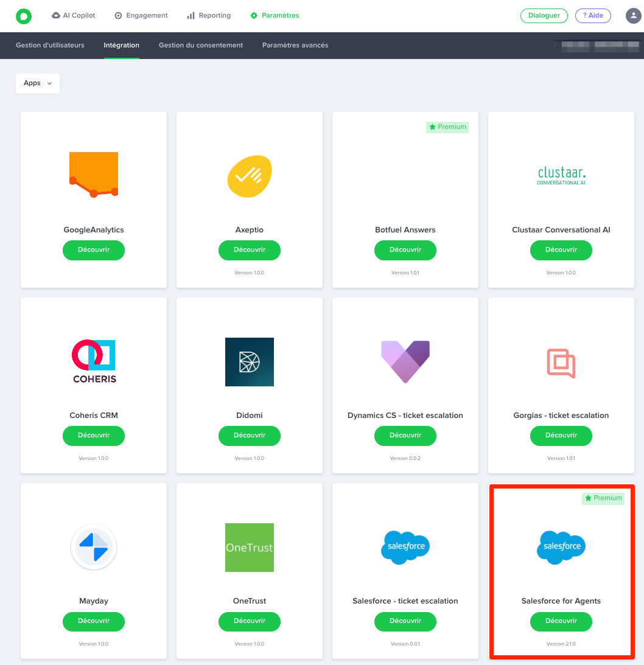Click the Coheris CRM logo
The image size is (644, 665).
point(94,361)
